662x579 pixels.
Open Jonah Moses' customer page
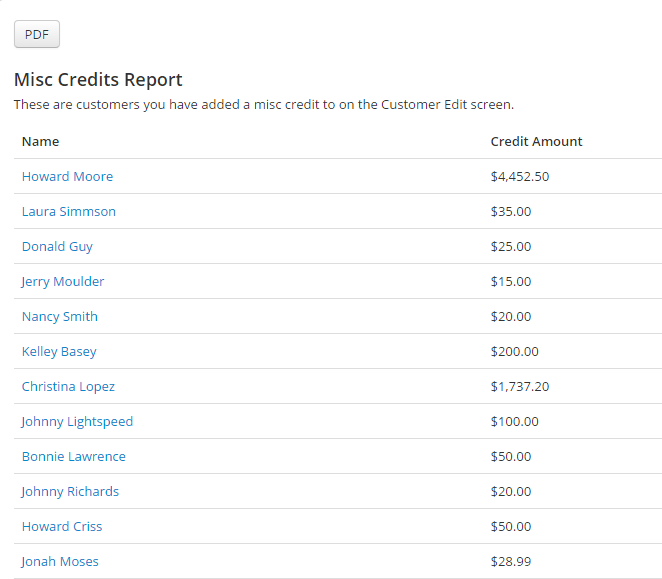(x=60, y=562)
